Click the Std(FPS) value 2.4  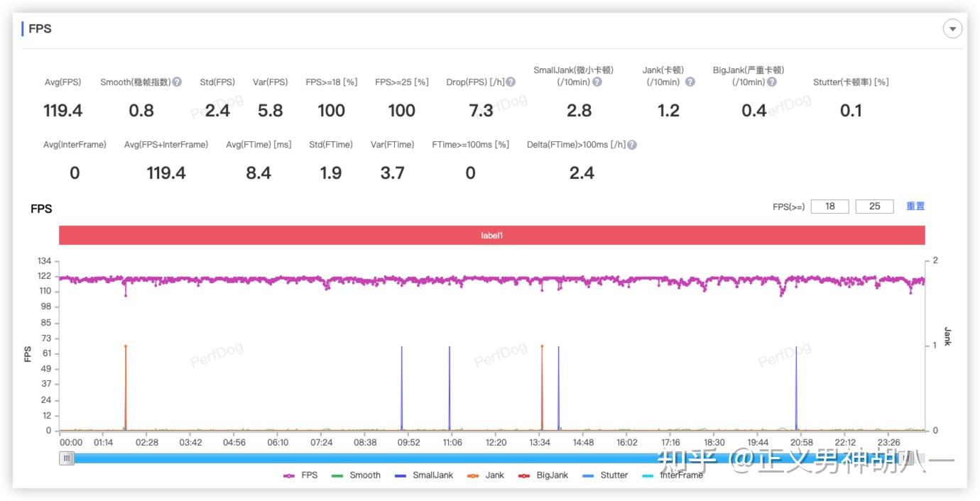[217, 111]
